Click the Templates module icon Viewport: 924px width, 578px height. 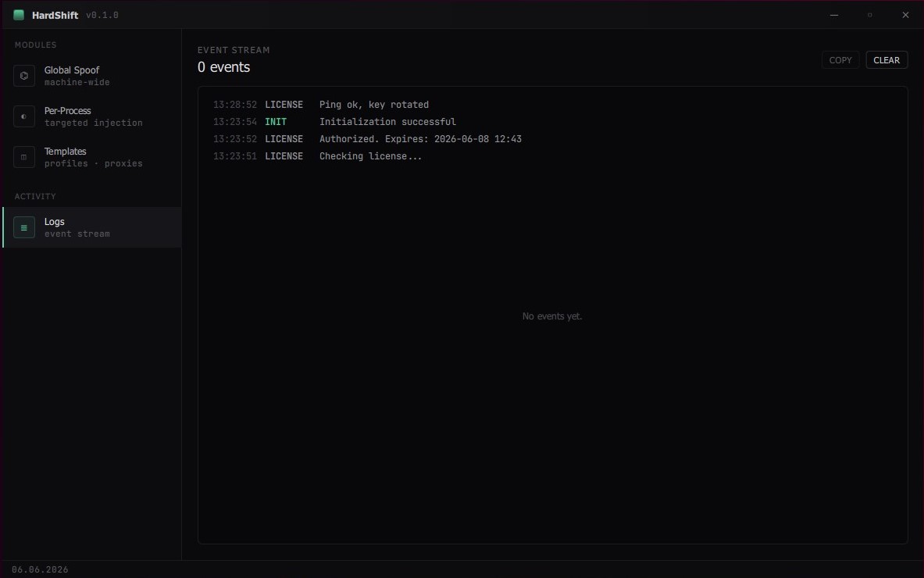24,157
